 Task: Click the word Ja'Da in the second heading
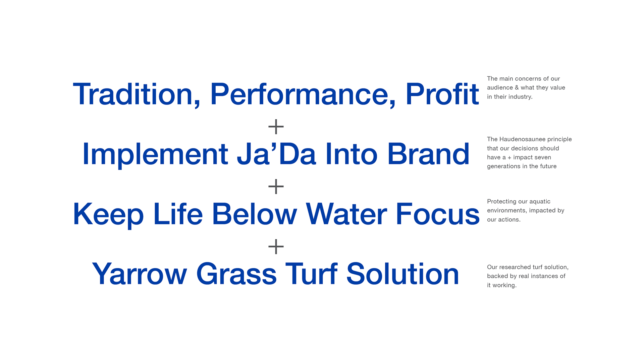tap(276, 154)
